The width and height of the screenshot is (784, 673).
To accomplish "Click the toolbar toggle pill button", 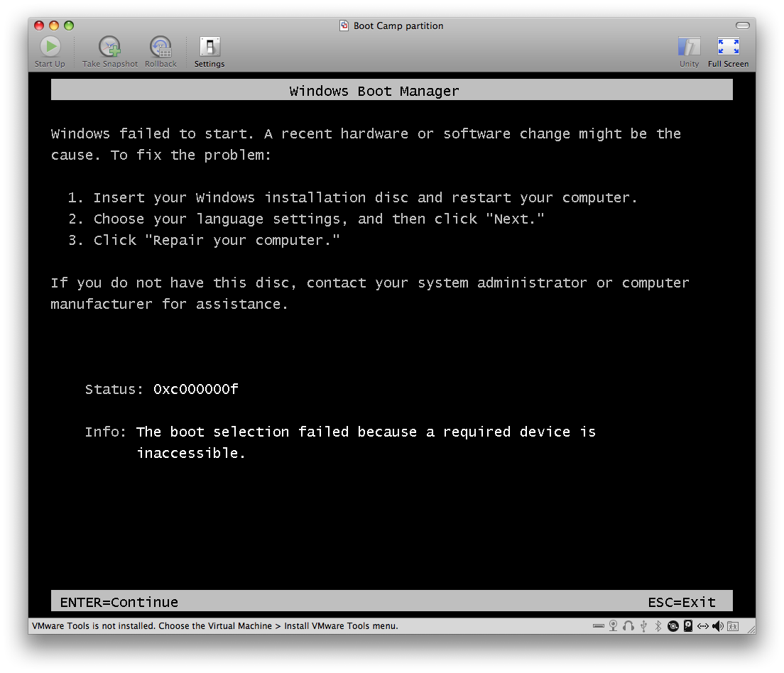I will click(743, 26).
